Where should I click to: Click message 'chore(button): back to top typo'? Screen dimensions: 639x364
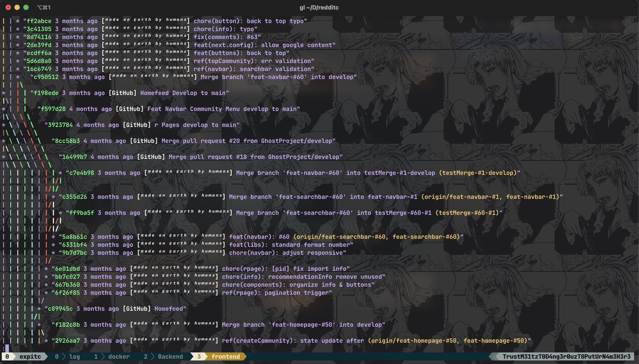click(x=248, y=21)
